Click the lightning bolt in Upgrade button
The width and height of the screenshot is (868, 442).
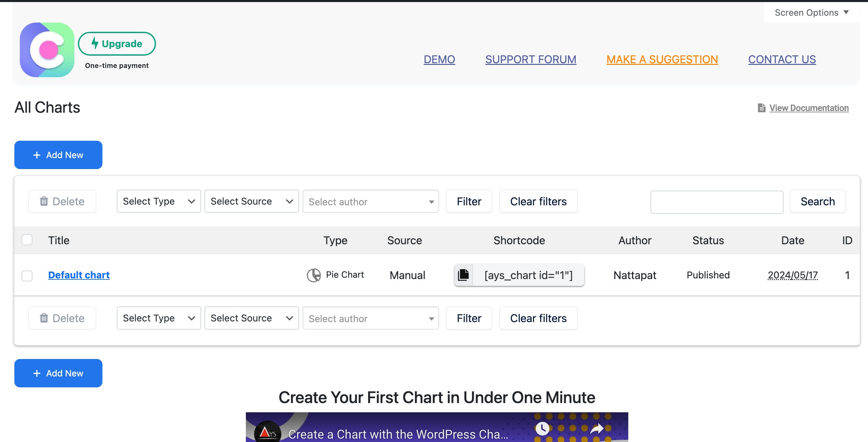coord(95,43)
